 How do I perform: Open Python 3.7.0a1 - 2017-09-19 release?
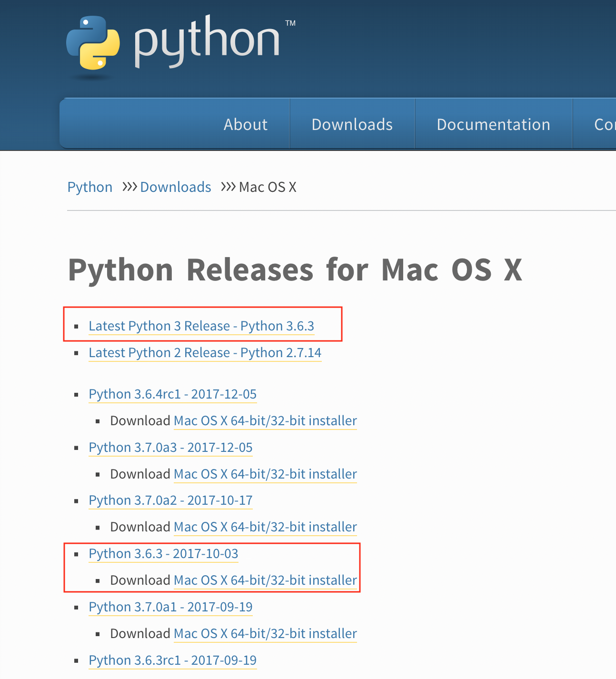[x=170, y=607]
